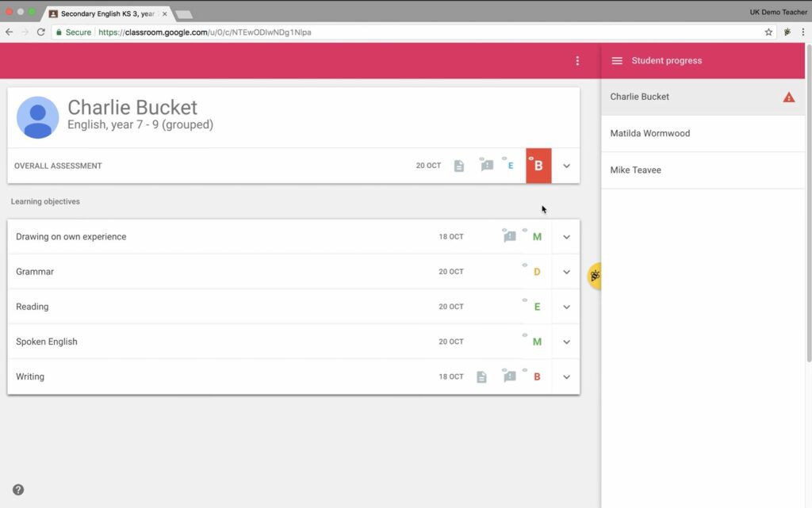This screenshot has width=812, height=508.
Task: Click the 'Learning objectives' heading text
Action: pyautogui.click(x=45, y=202)
